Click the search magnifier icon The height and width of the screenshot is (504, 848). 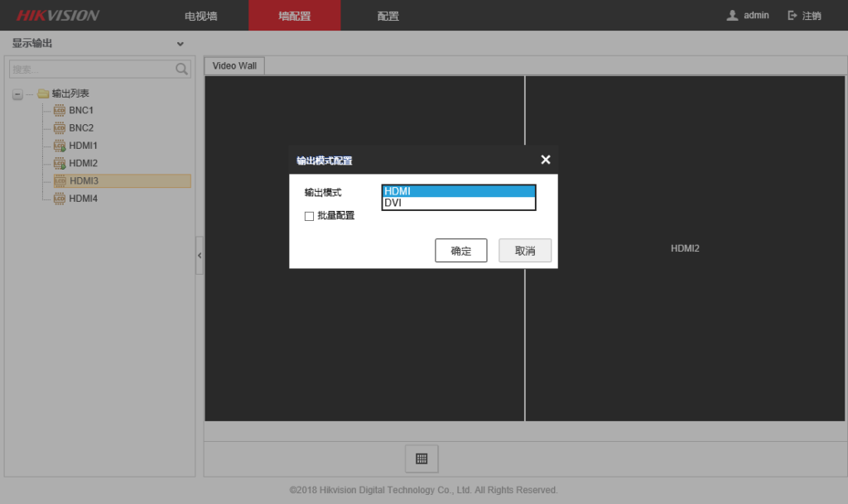point(182,70)
